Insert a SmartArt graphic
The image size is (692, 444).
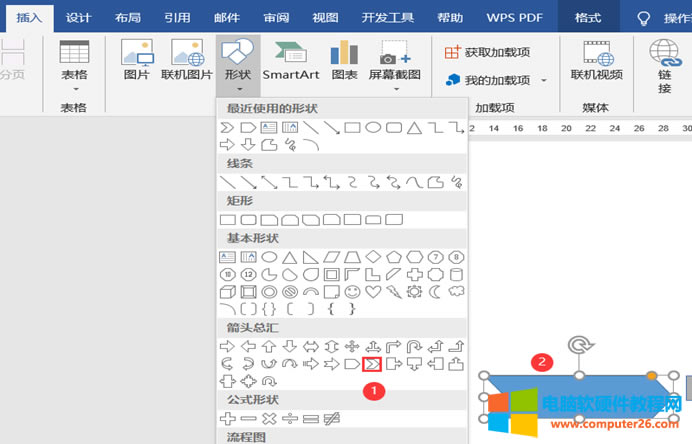coord(290,60)
